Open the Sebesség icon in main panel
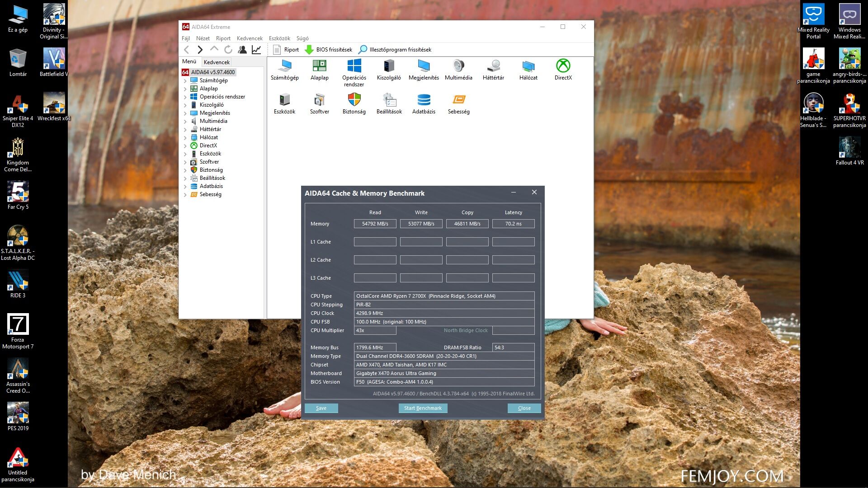Screen dimensions: 868x488 (458, 104)
